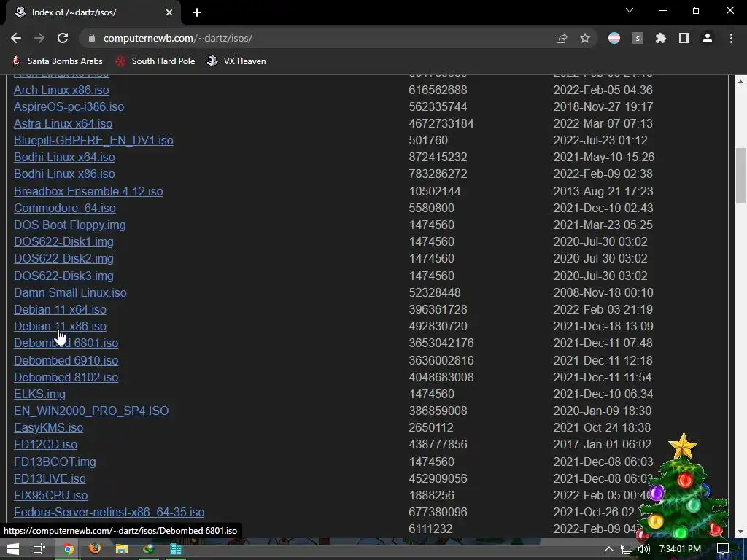Open the Debombed 6801.iso link
747x560 pixels.
(x=66, y=343)
